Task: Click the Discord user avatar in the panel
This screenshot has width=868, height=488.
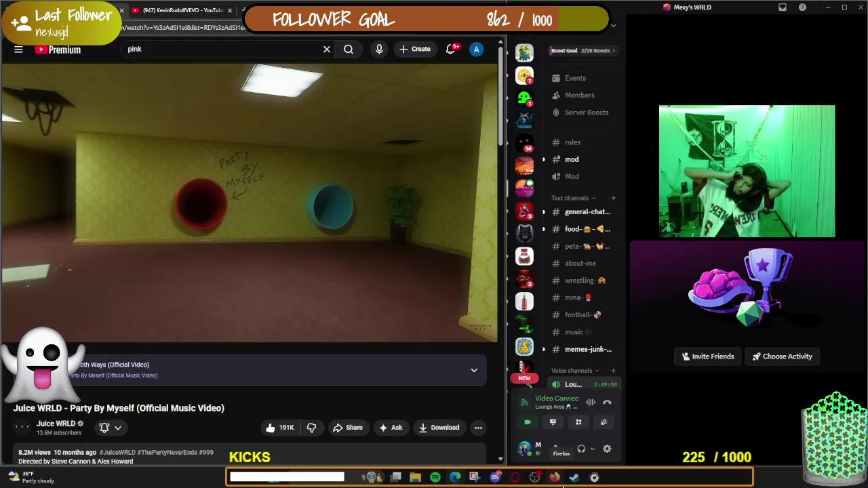Action: click(524, 448)
